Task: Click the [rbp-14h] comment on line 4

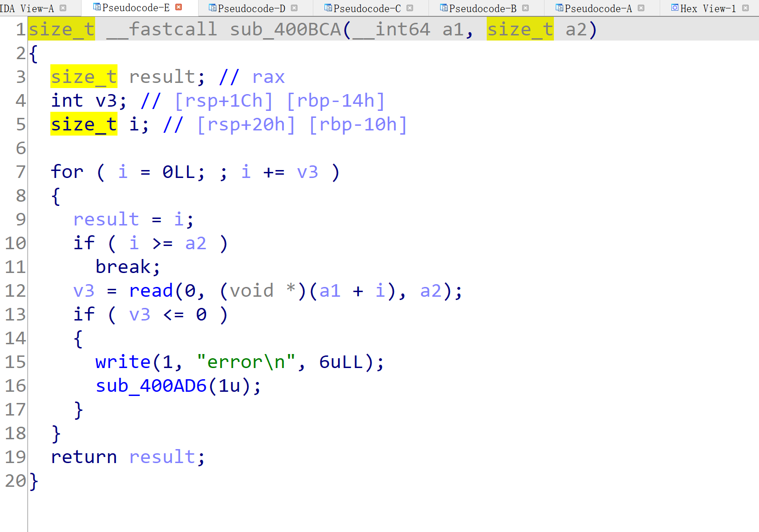Action: (336, 100)
